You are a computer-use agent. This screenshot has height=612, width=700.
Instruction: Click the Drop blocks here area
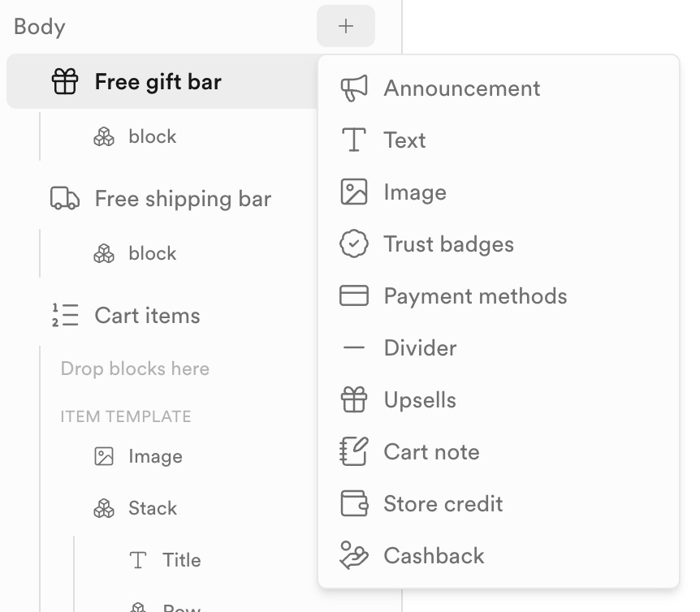click(x=135, y=368)
